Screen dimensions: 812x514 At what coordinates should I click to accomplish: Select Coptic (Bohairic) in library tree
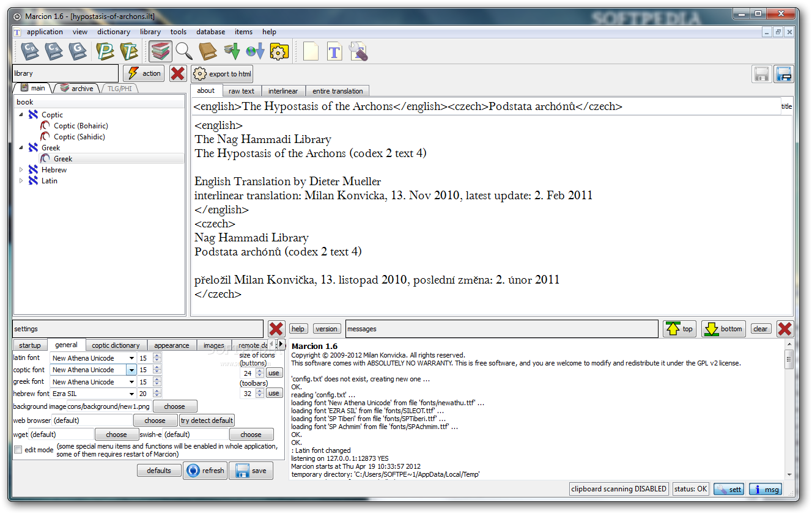[80, 125]
